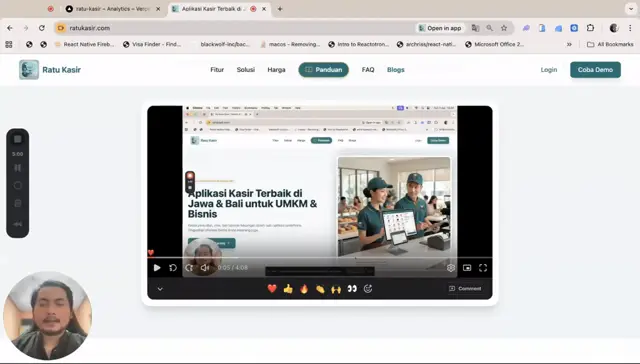Open the Chrome three-dot menu
This screenshot has height=364, width=640.
click(x=630, y=28)
